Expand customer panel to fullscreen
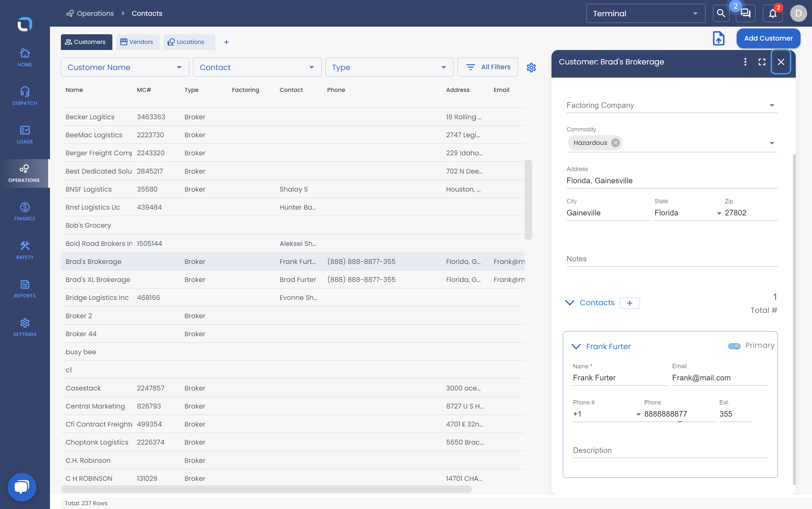Screen dimensions: 812x509 pyautogui.click(x=762, y=62)
